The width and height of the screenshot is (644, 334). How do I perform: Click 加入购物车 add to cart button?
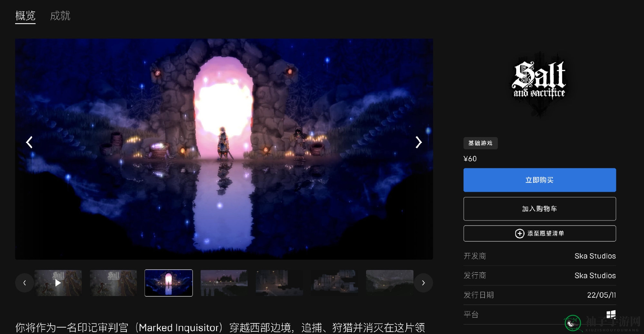pyautogui.click(x=540, y=209)
